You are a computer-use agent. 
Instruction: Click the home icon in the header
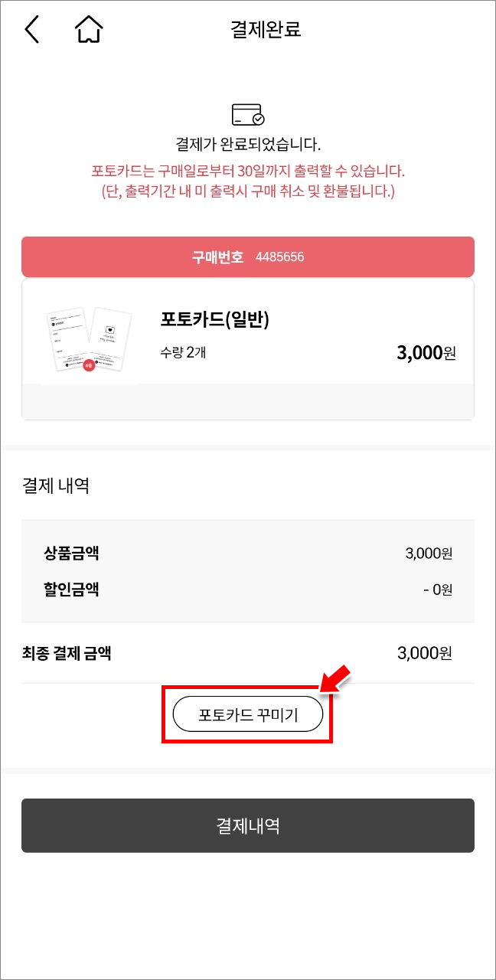coord(87,29)
